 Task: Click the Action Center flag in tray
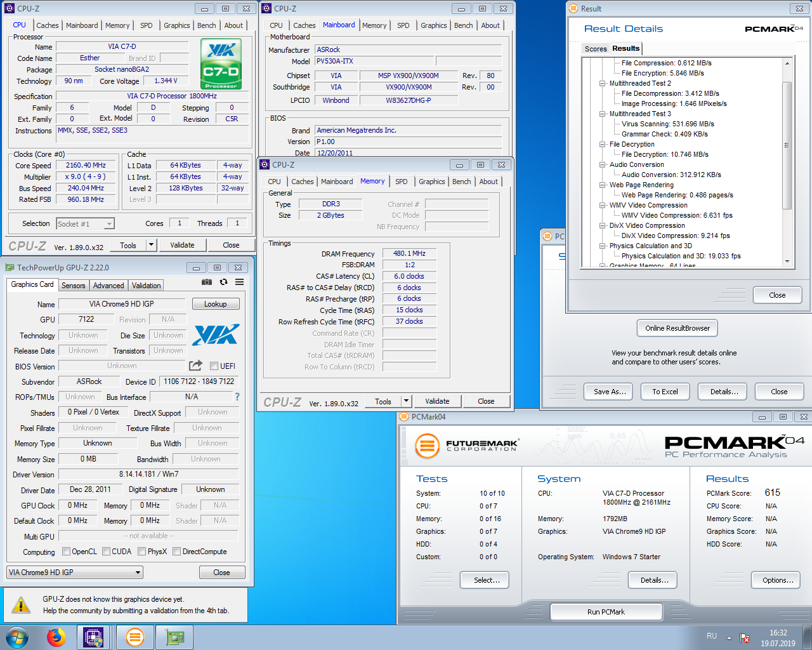[x=745, y=637]
